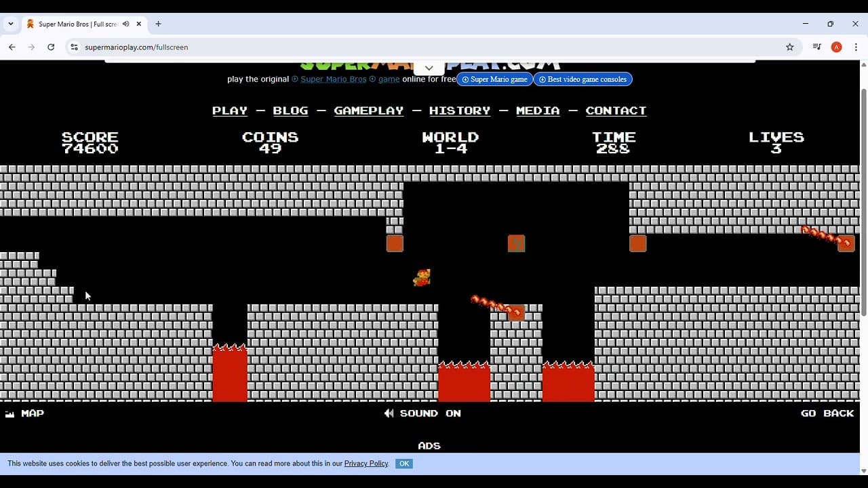The width and height of the screenshot is (868, 488).
Task: Accept cookies with the OK button
Action: (x=404, y=464)
